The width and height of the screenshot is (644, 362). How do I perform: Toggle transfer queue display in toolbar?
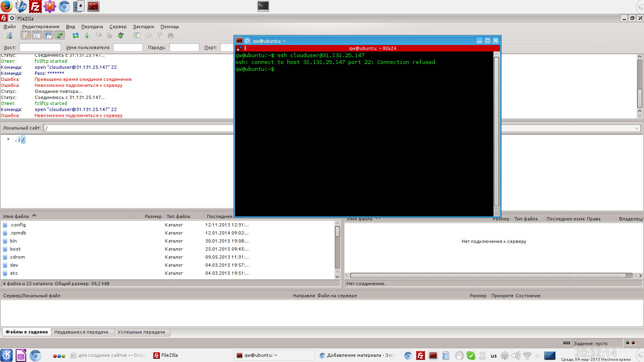[60, 35]
